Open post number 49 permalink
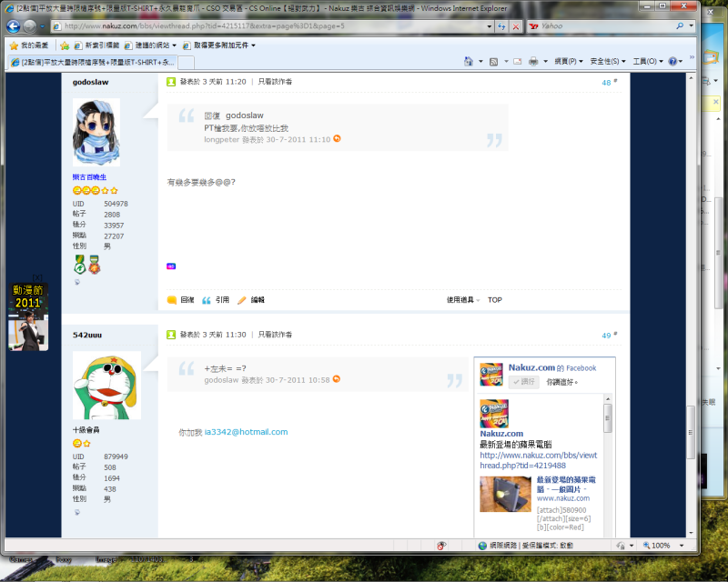Viewport: 728px width, 582px height. 606,336
